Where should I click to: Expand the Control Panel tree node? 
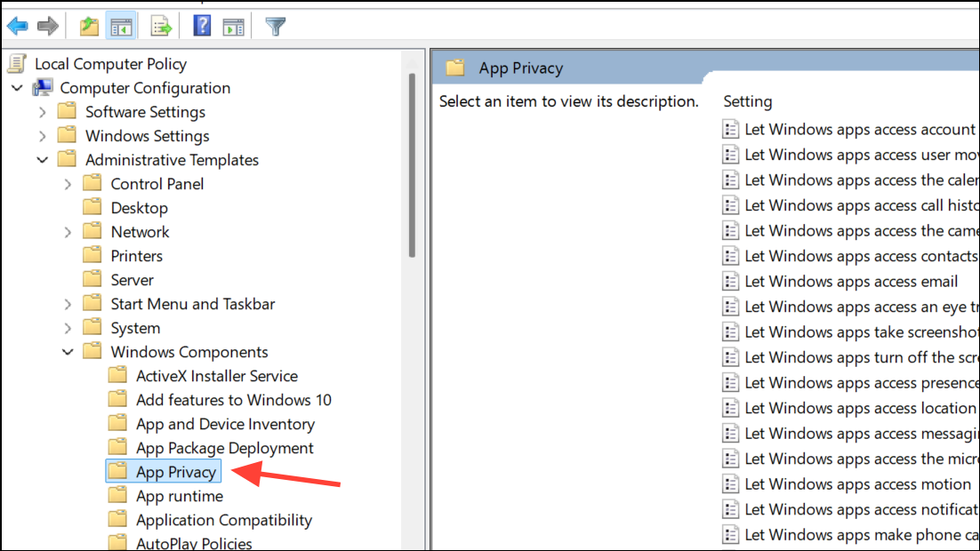(x=68, y=184)
